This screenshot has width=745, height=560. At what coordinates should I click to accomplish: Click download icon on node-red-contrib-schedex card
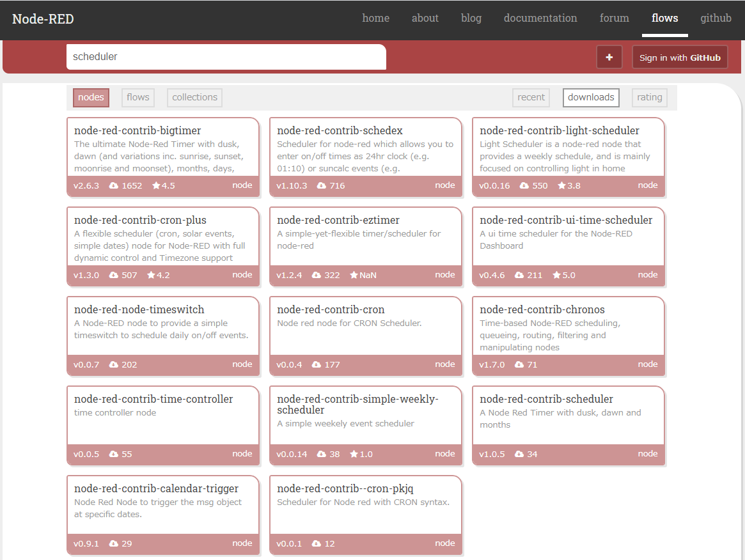(321, 186)
